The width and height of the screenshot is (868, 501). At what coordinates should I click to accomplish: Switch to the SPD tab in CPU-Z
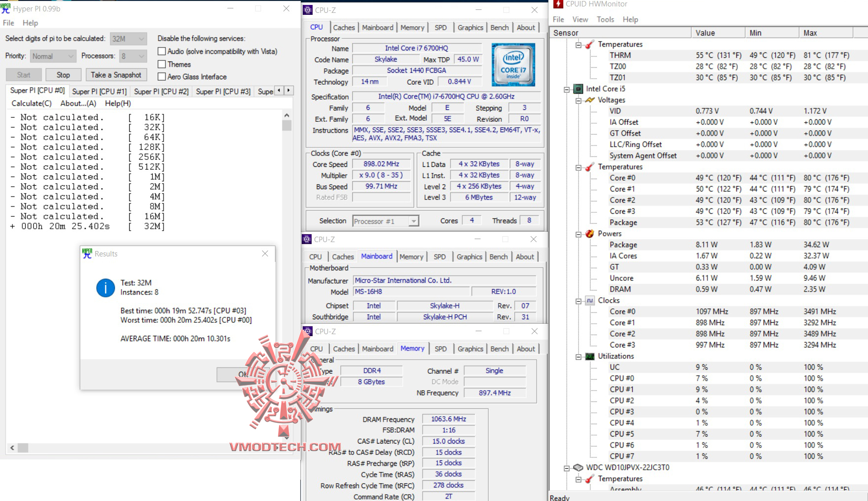[x=440, y=28]
